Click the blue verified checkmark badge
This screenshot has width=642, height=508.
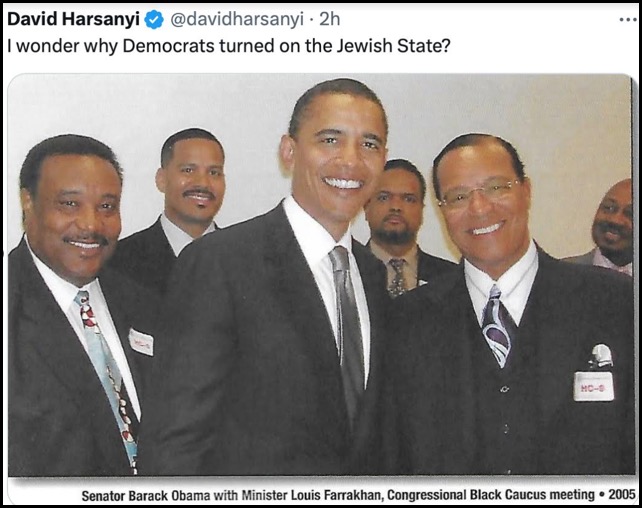(154, 20)
